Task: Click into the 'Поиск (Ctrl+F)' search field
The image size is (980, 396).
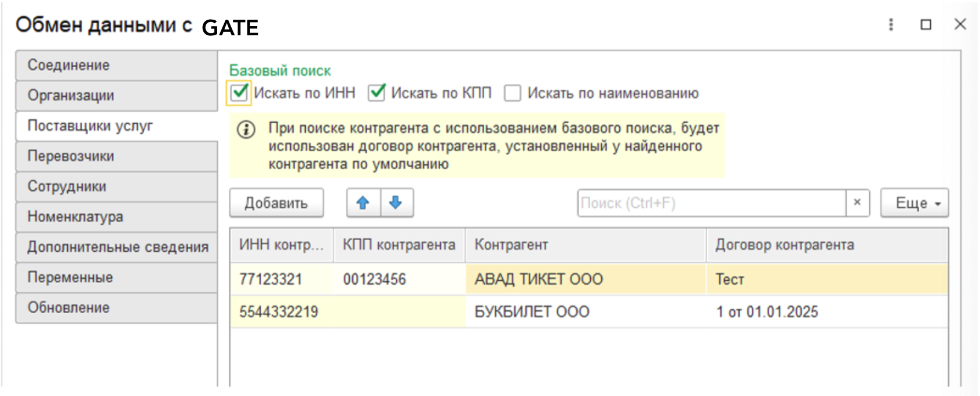Action: pyautogui.click(x=711, y=203)
